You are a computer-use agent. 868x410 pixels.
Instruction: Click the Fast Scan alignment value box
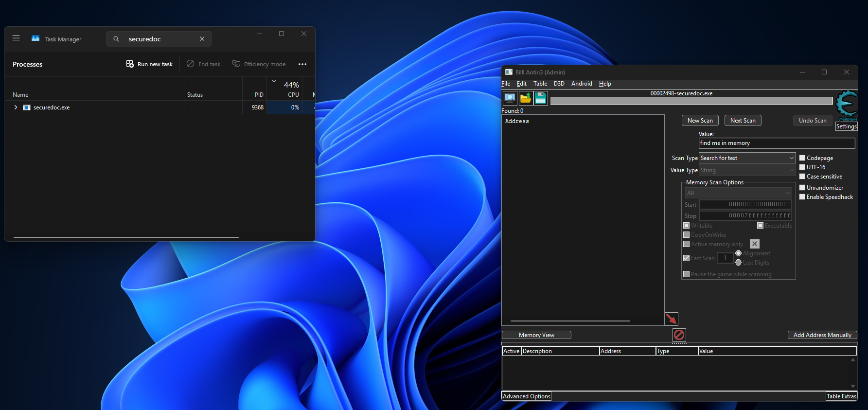(x=725, y=258)
